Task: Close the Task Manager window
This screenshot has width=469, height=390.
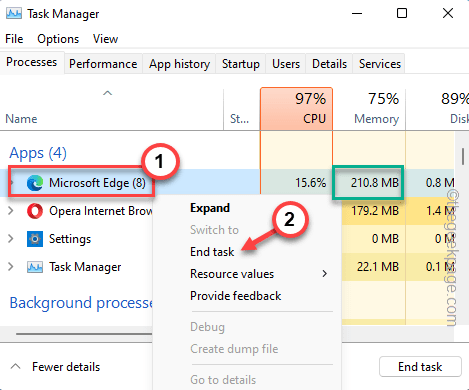Action: pyautogui.click(x=448, y=13)
